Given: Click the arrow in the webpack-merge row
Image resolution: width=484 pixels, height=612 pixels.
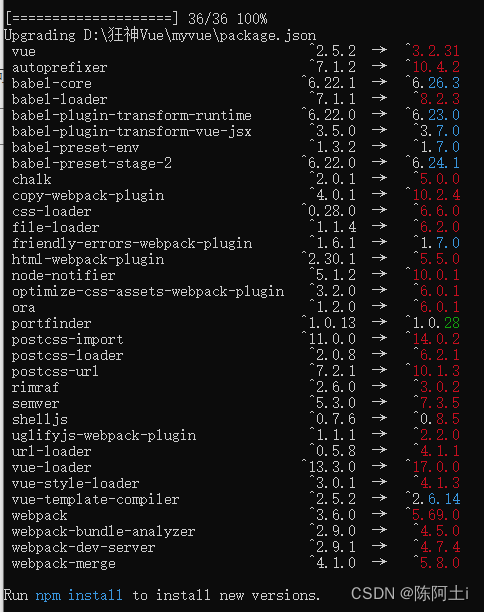Looking at the screenshot, I should [379, 562].
